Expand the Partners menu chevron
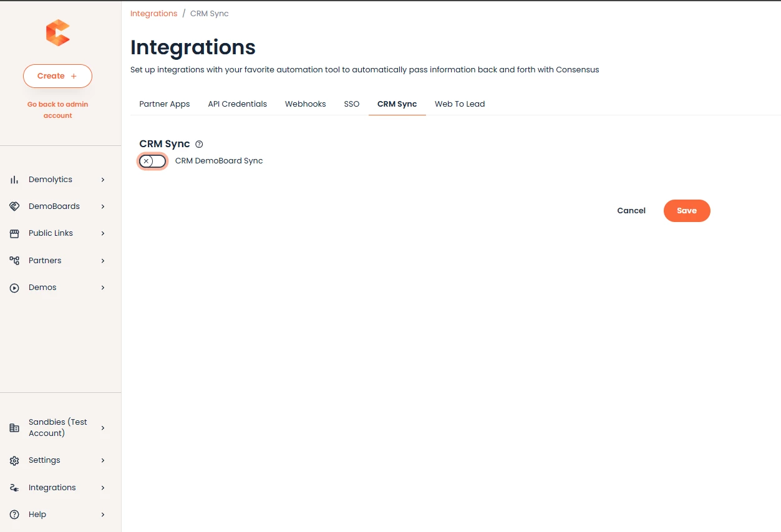781x532 pixels. point(103,261)
